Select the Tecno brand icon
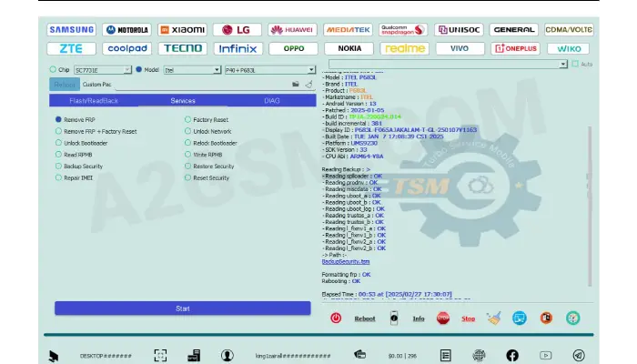Screen dimensions: 637x364 (x=183, y=48)
